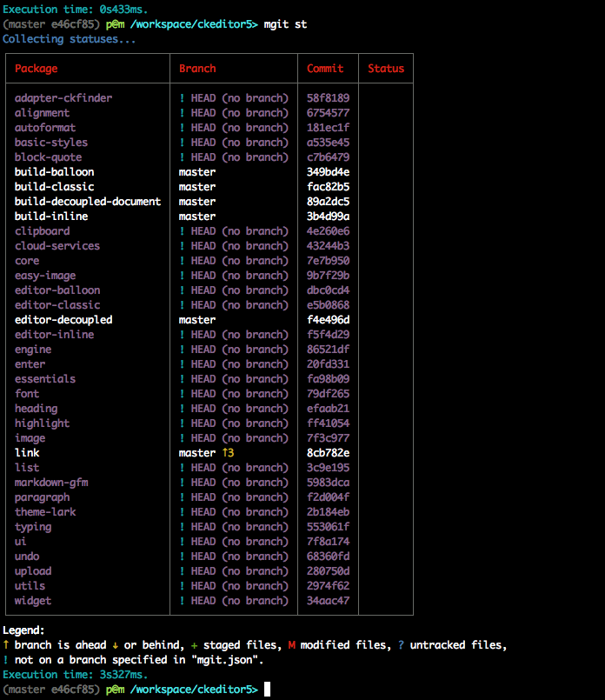This screenshot has width=605, height=700.
Task: Select the highlight package name
Action: point(42,423)
